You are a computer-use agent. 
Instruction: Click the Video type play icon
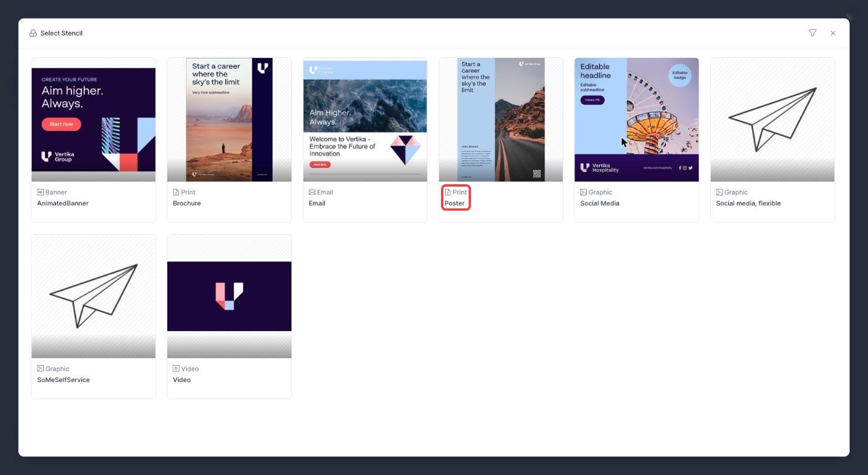coord(176,369)
